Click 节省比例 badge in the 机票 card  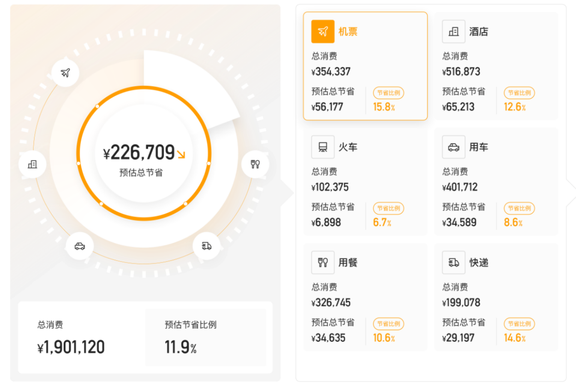[388, 93]
